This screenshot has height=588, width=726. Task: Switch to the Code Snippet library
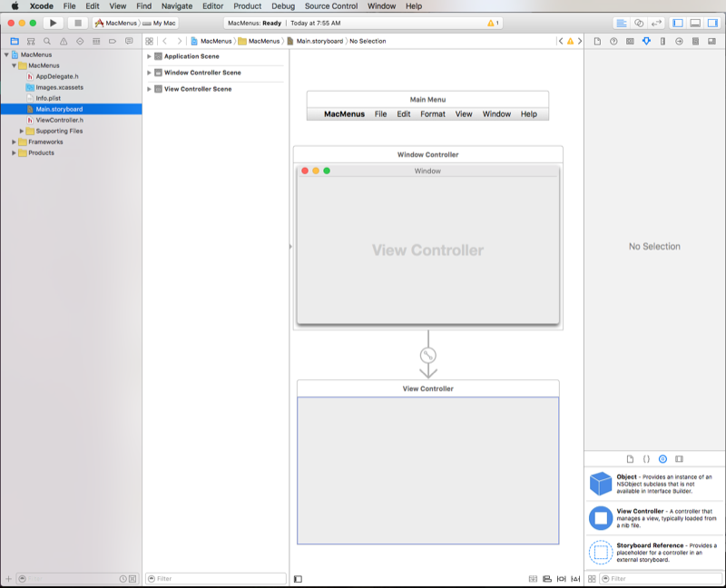(646, 459)
